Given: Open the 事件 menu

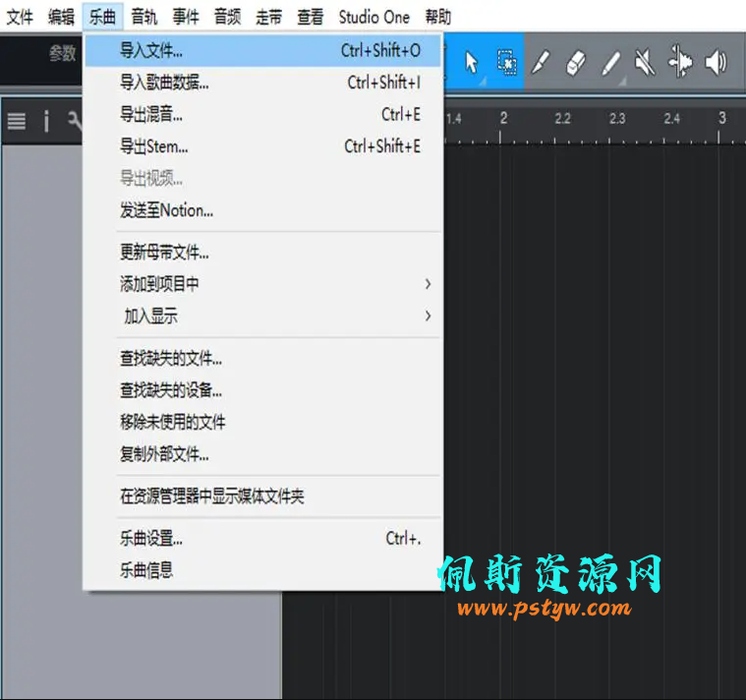Looking at the screenshot, I should 186,17.
